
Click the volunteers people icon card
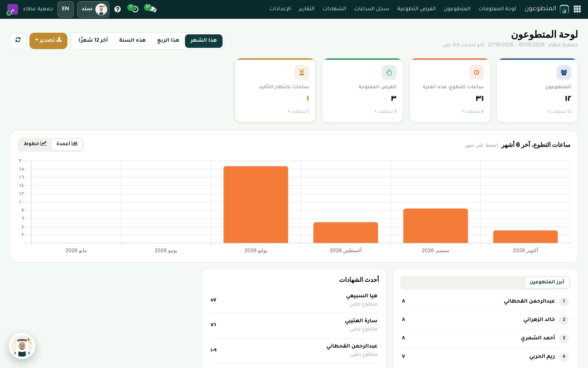point(564,72)
